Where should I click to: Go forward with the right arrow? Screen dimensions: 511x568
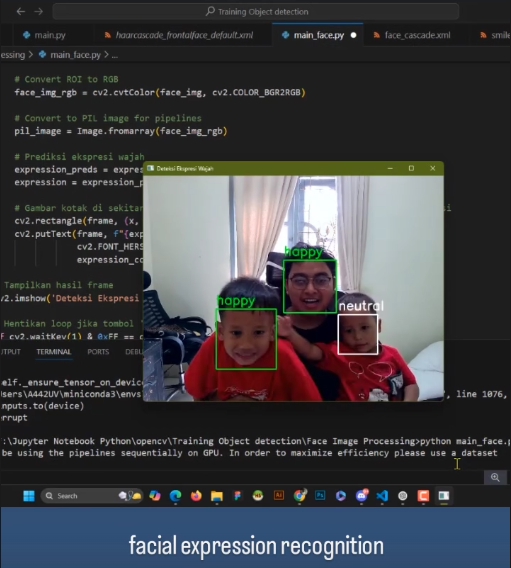pyautogui.click(x=38, y=12)
